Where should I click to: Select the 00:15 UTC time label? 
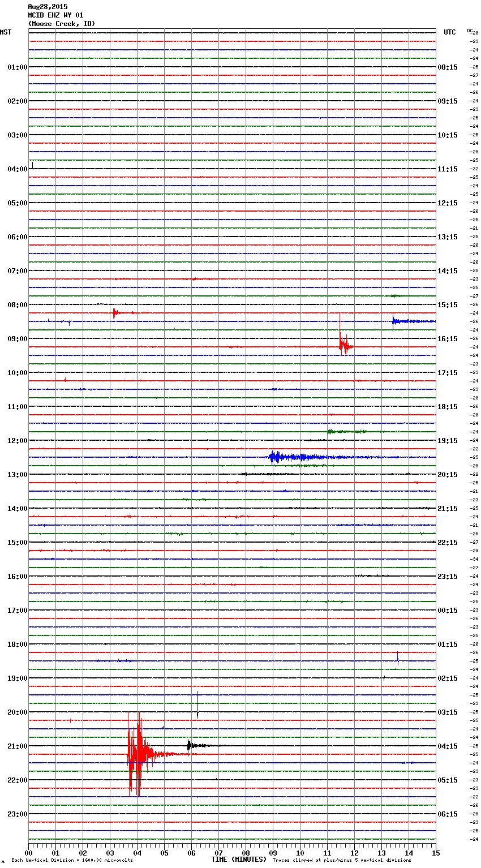click(448, 611)
